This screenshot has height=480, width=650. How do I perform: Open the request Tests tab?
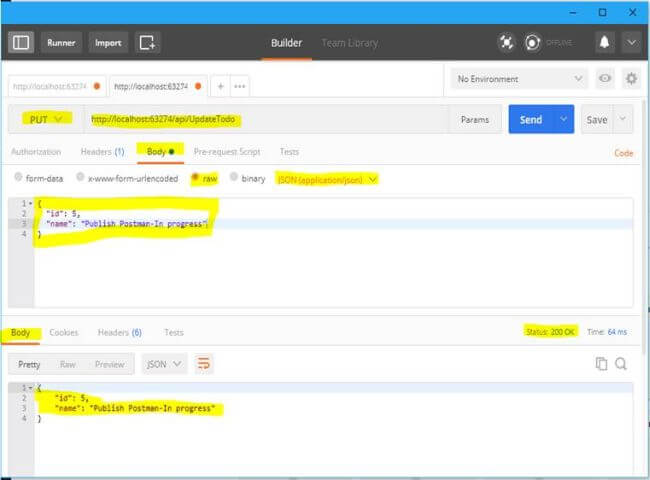coord(289,152)
